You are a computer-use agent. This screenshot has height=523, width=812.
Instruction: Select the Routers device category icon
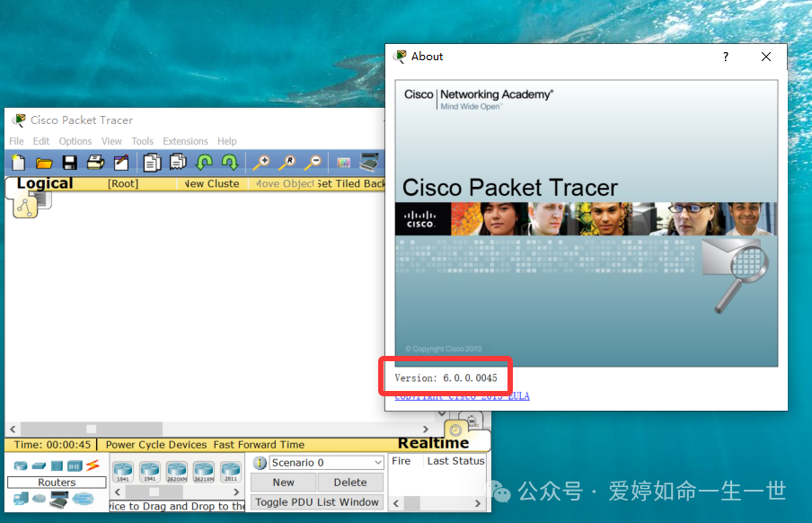(20, 465)
